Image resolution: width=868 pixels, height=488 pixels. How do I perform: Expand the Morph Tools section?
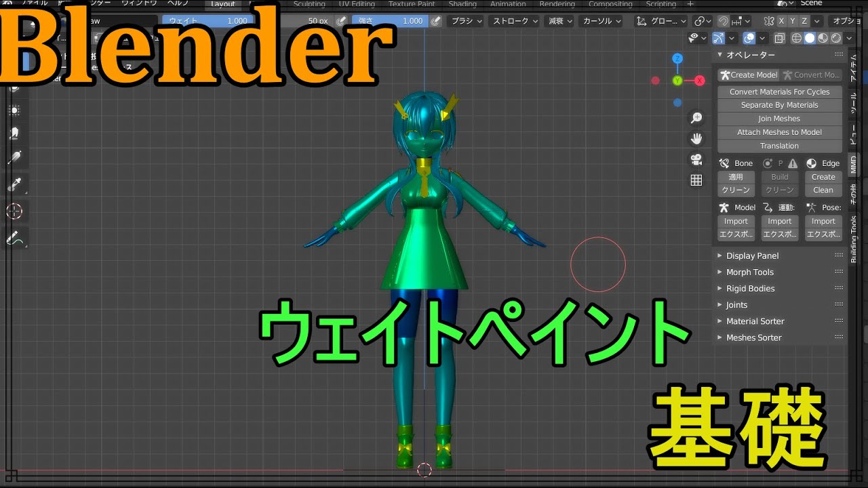(780, 272)
